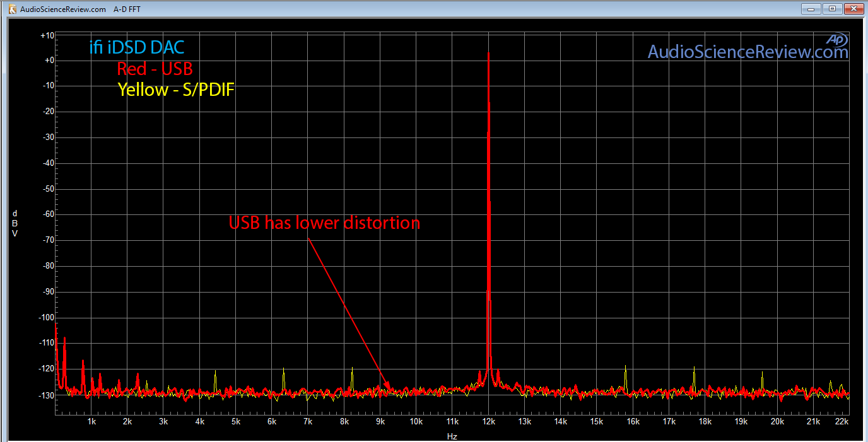Click the '16k' frequency axis label
Viewport: 868px width, 442px height.
pyautogui.click(x=633, y=421)
